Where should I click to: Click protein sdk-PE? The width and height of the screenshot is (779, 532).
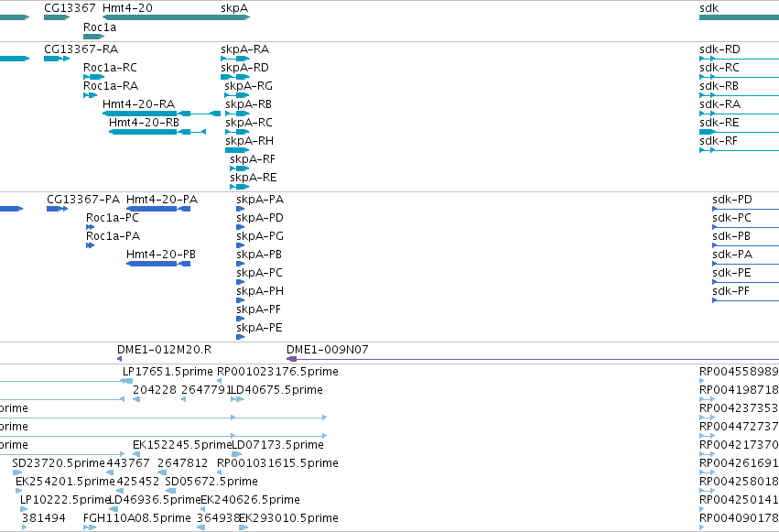(731, 273)
